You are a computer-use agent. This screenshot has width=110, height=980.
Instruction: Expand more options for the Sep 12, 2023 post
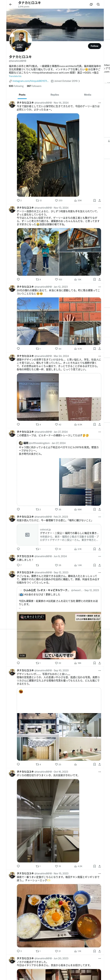click(x=100, y=572)
